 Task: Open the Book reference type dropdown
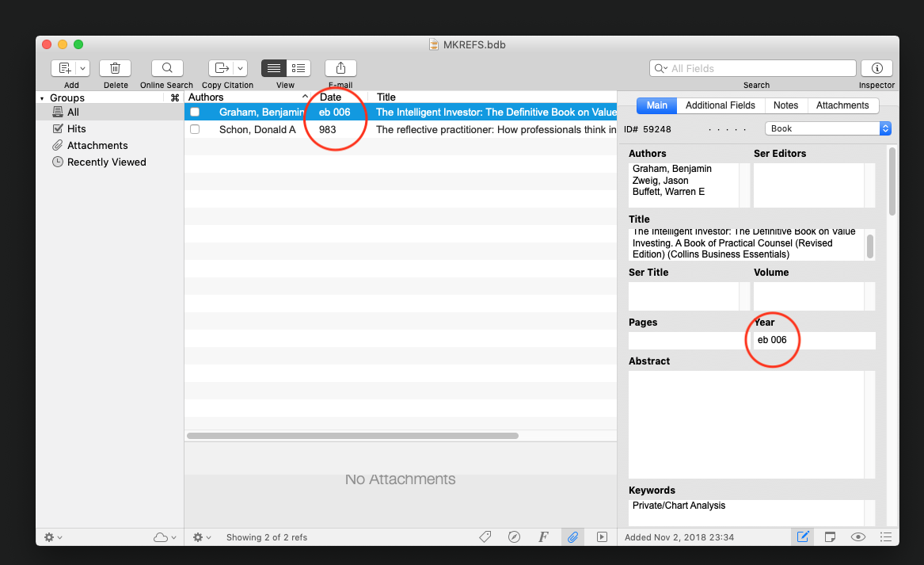[x=828, y=128]
